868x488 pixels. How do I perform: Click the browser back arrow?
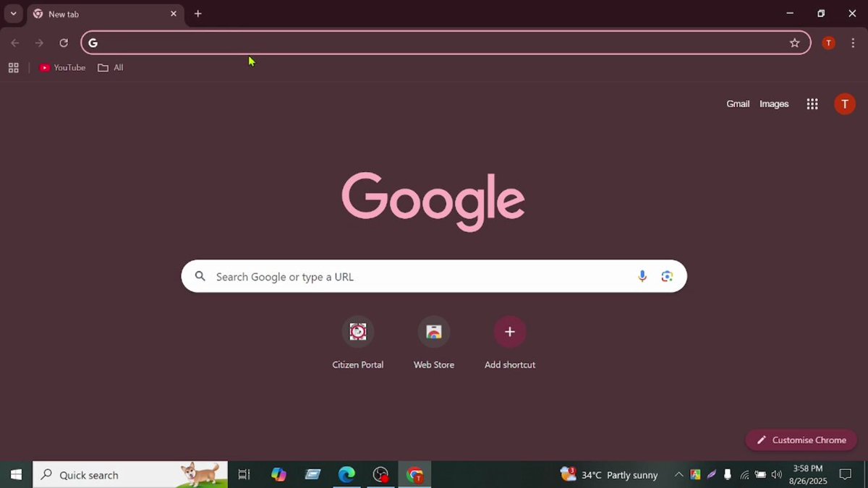click(15, 43)
